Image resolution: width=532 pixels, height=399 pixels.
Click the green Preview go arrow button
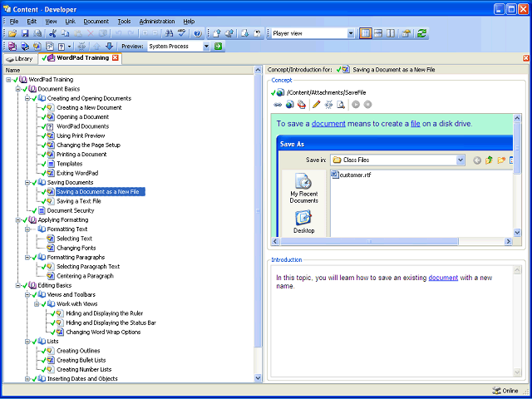pyautogui.click(x=218, y=47)
